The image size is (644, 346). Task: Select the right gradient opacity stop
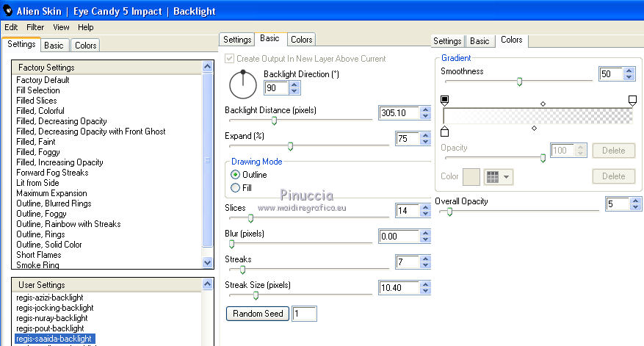click(x=632, y=100)
